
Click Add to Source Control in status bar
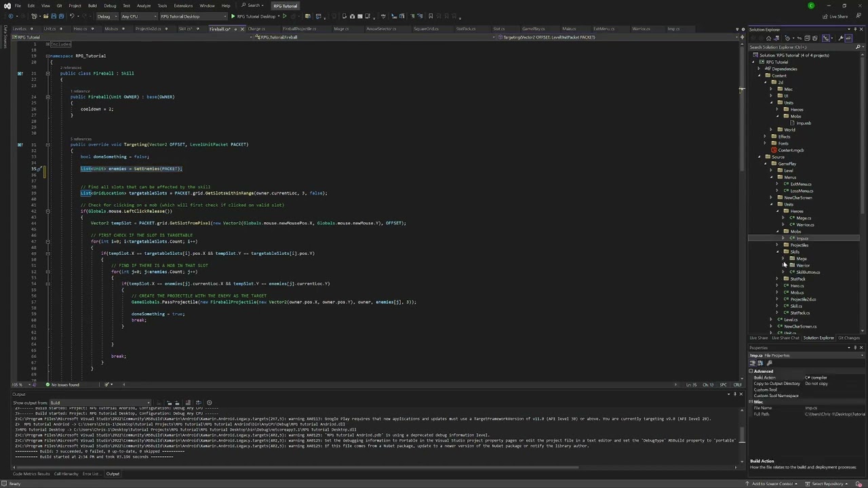772,483
